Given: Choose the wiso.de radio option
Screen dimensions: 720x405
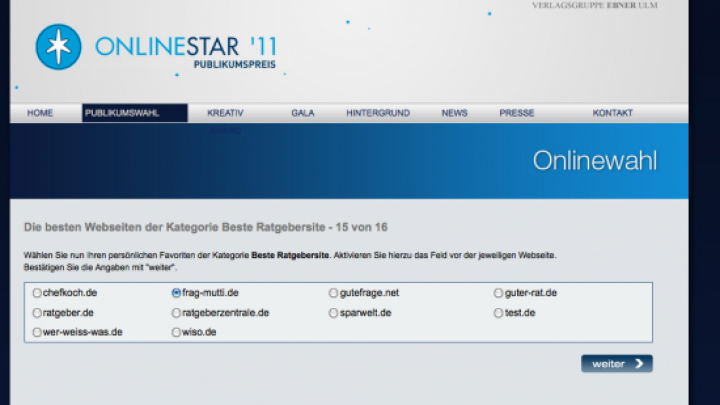Looking at the screenshot, I should [x=176, y=332].
